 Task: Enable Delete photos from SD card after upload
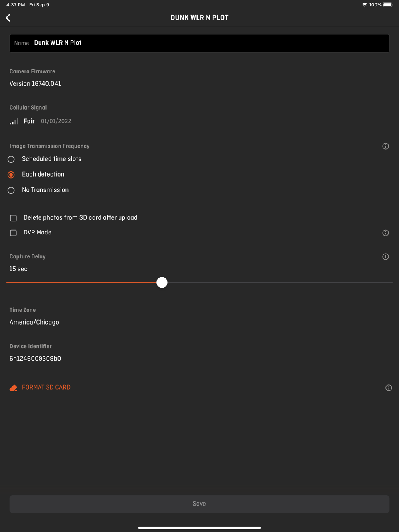[x=13, y=218]
